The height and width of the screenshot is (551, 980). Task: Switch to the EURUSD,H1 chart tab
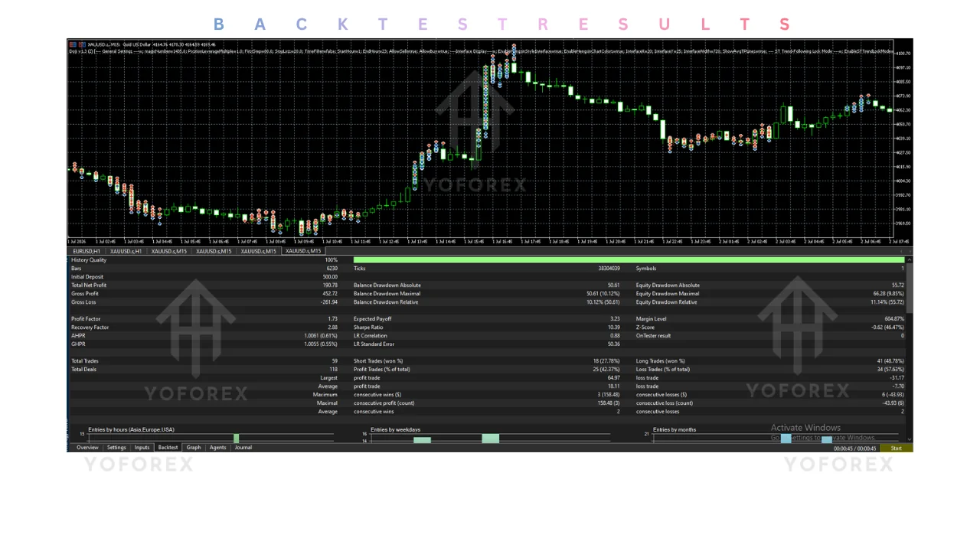(87, 251)
